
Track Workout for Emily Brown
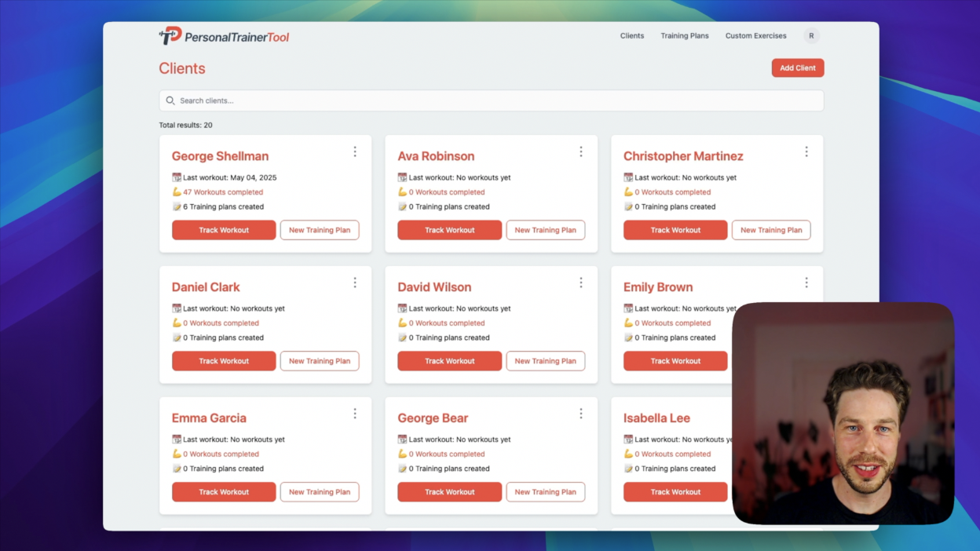tap(675, 361)
